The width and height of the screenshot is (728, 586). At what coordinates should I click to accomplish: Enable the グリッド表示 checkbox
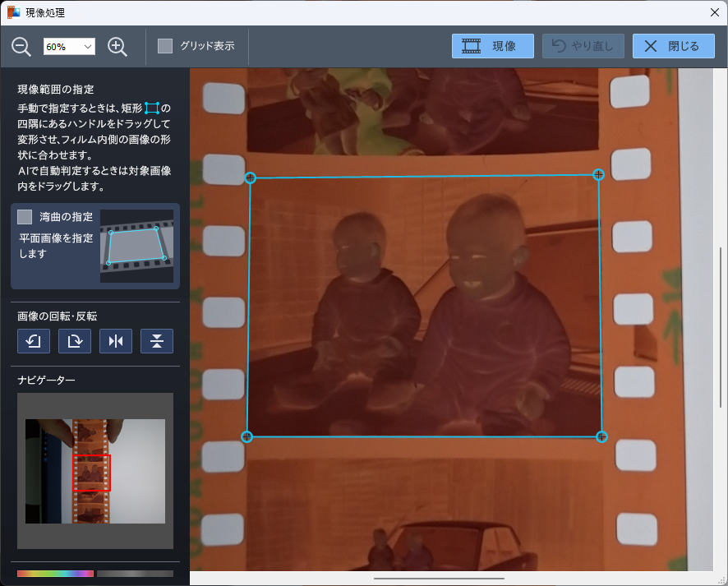pos(165,46)
